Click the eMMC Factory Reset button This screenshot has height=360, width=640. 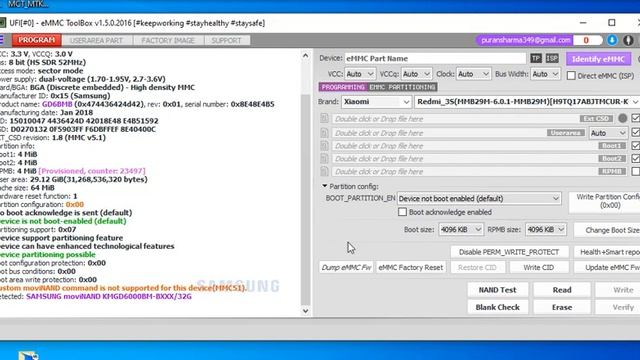pyautogui.click(x=411, y=267)
